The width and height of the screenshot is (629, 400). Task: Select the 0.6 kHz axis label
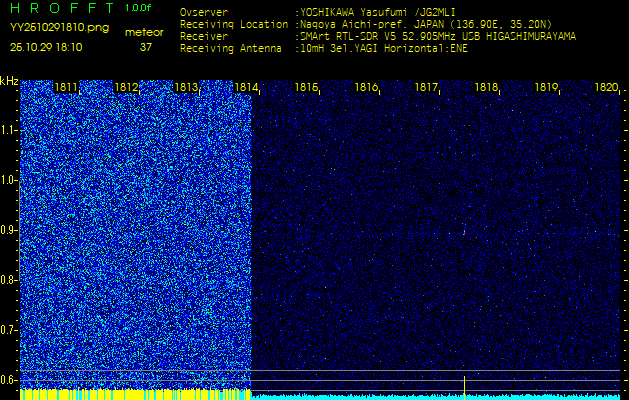9,380
